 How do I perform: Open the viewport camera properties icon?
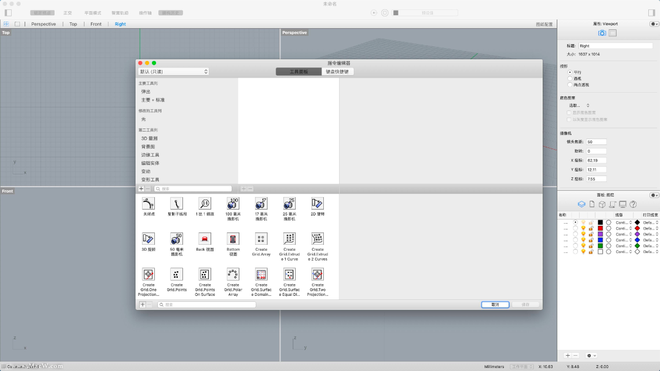coord(602,33)
